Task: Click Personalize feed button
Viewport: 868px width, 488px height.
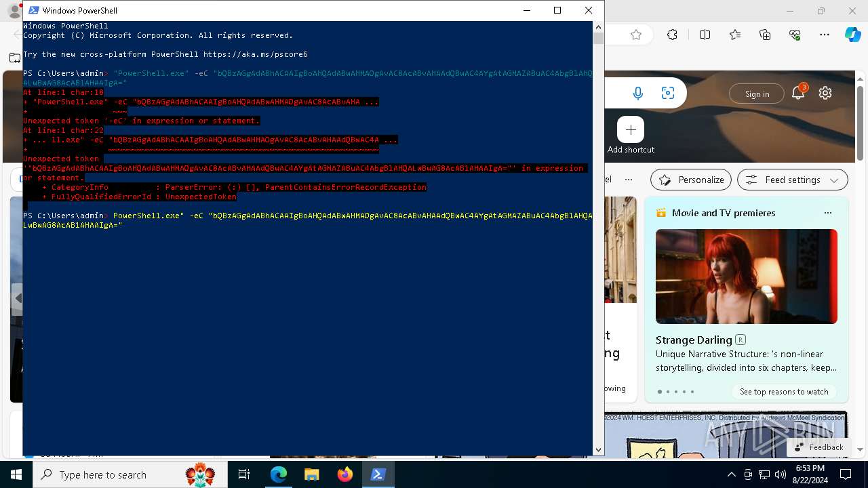Action: (691, 180)
